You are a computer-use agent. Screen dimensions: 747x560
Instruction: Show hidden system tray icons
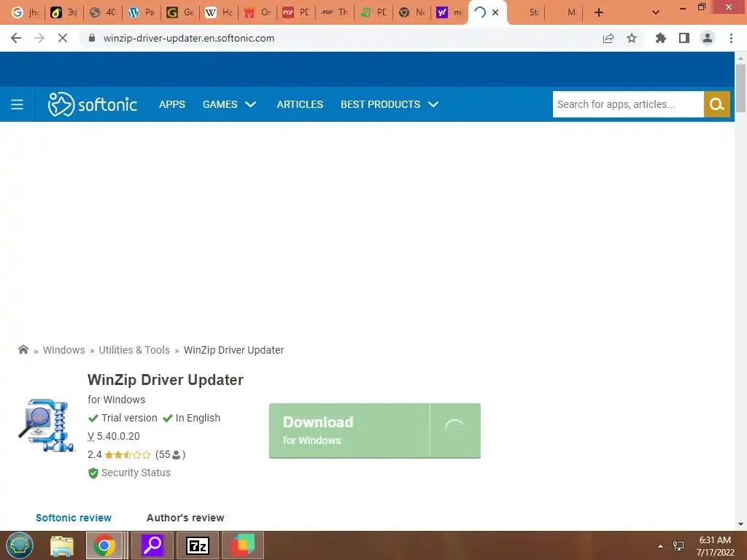[x=660, y=546]
